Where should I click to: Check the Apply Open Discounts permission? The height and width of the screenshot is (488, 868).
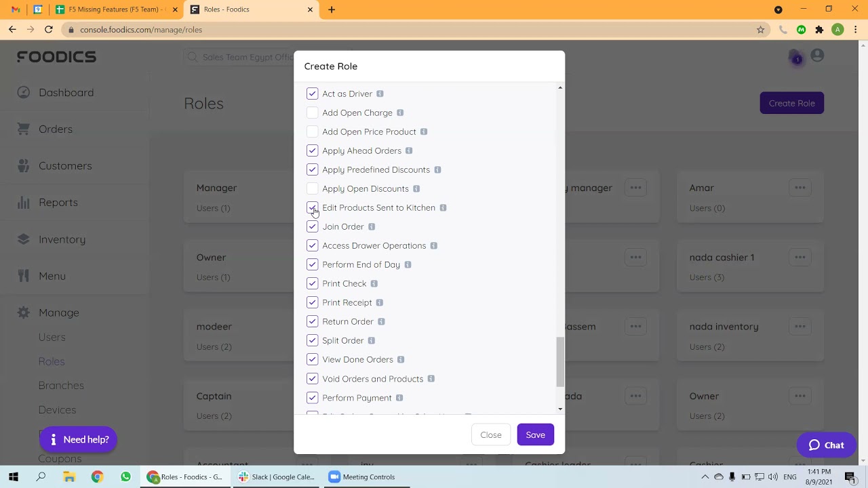[312, 188]
